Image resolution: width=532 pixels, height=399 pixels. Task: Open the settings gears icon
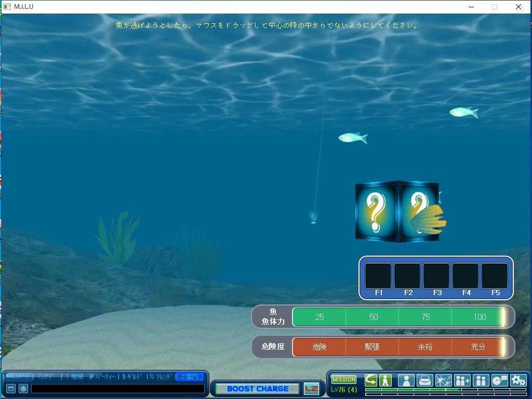coord(518,381)
